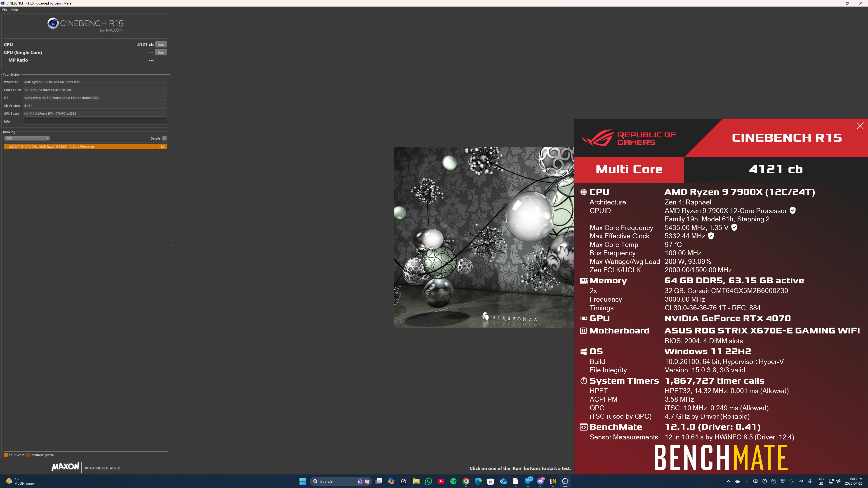Viewport: 868px width, 488px height.
Task: Close the BenchMate result overlay
Action: 860,126
